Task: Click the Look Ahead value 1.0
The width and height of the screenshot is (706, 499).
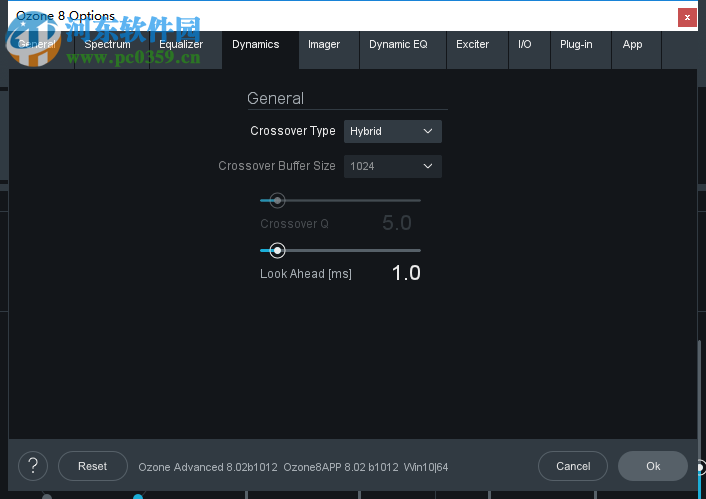Action: click(x=406, y=273)
